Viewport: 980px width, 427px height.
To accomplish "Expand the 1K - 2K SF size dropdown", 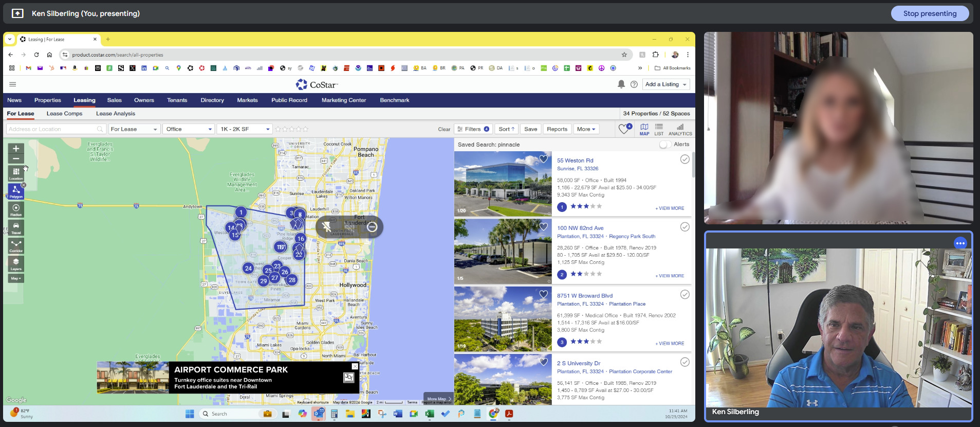I will [x=245, y=129].
